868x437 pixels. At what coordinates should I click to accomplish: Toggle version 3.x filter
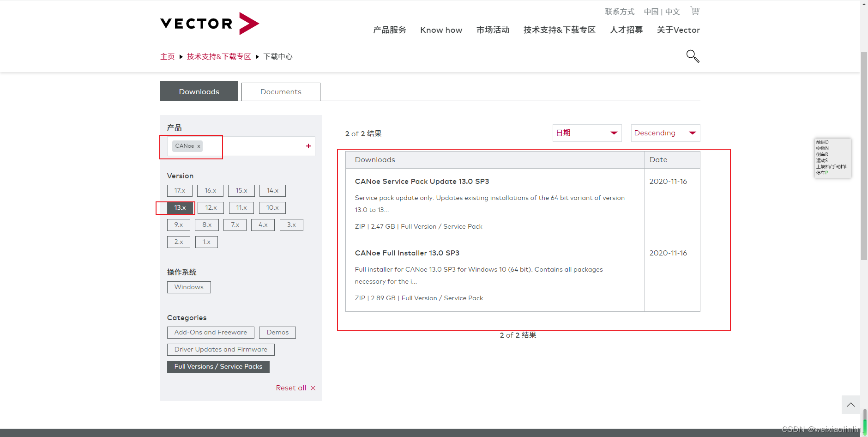pos(291,225)
